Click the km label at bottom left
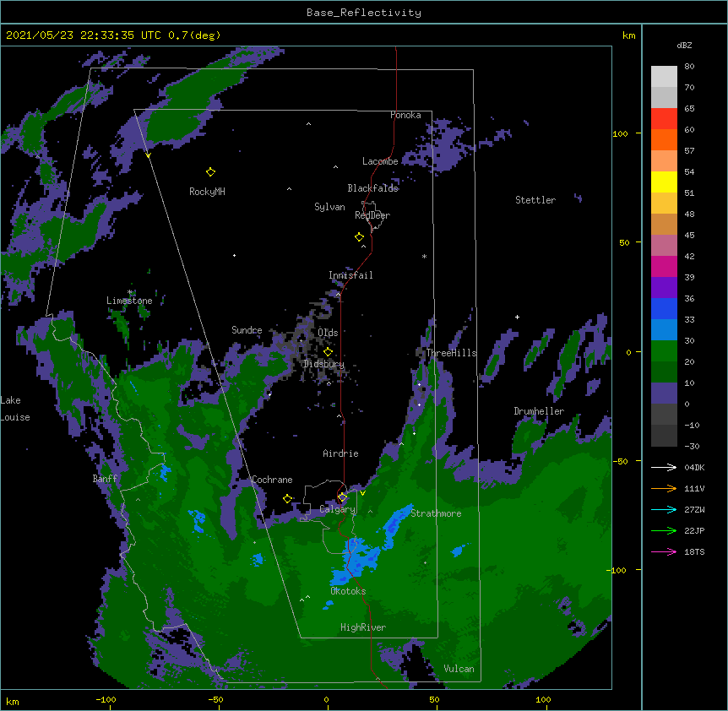 (13, 701)
